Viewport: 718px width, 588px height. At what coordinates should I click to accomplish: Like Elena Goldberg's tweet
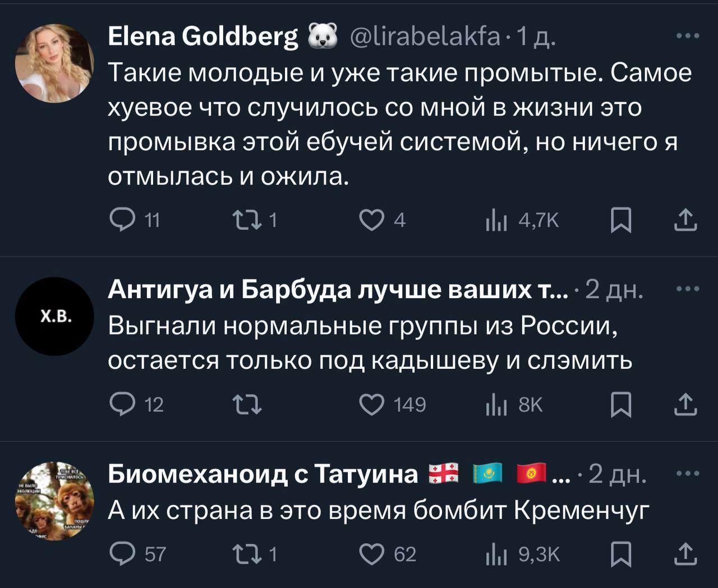click(x=371, y=220)
